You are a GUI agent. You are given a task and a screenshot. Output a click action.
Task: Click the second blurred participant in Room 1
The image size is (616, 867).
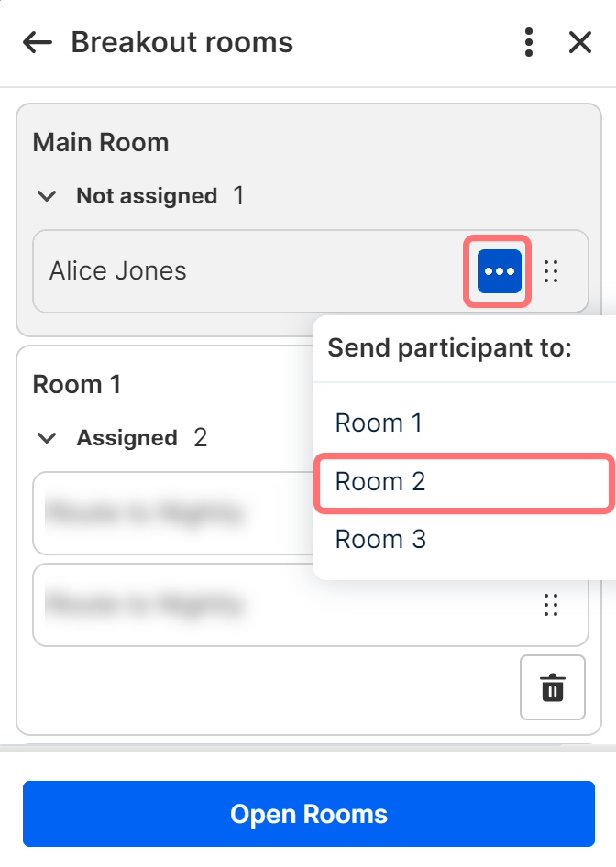click(145, 605)
